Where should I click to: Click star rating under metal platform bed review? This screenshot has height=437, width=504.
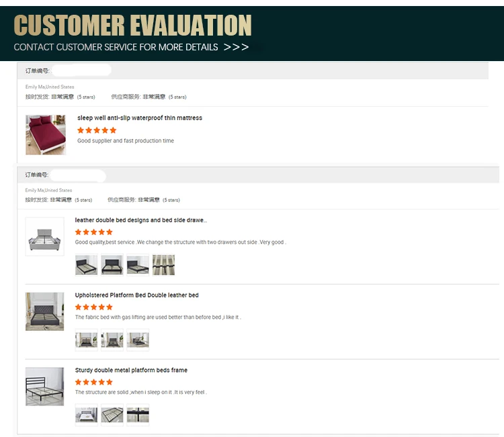tap(94, 382)
